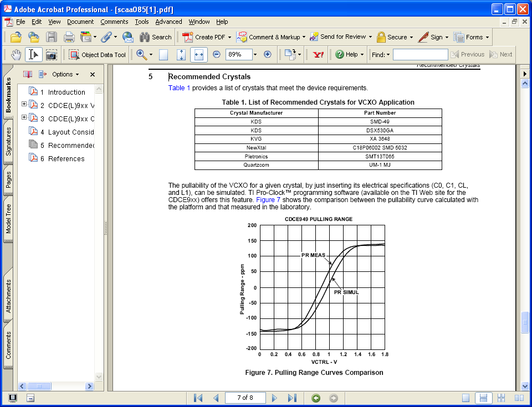This screenshot has height=407, width=532.
Task: Go to first page button
Action: pyautogui.click(x=198, y=398)
